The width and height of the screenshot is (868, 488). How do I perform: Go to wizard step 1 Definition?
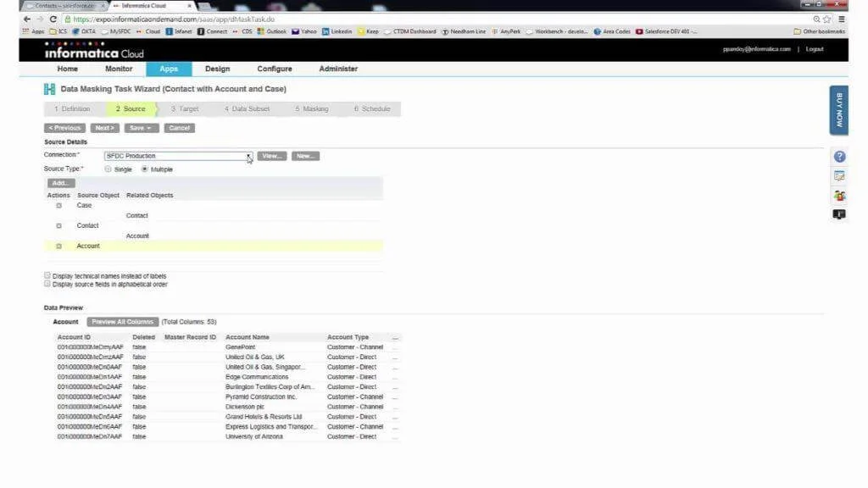(73, 109)
